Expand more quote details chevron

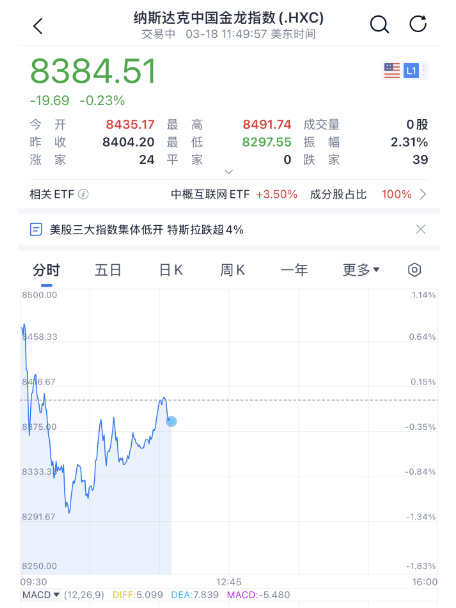click(229, 171)
